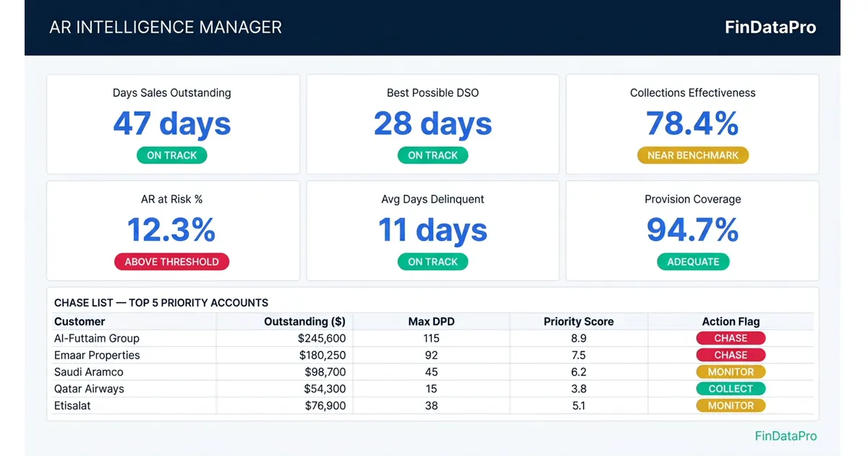Click the 94.7% value

692,230
